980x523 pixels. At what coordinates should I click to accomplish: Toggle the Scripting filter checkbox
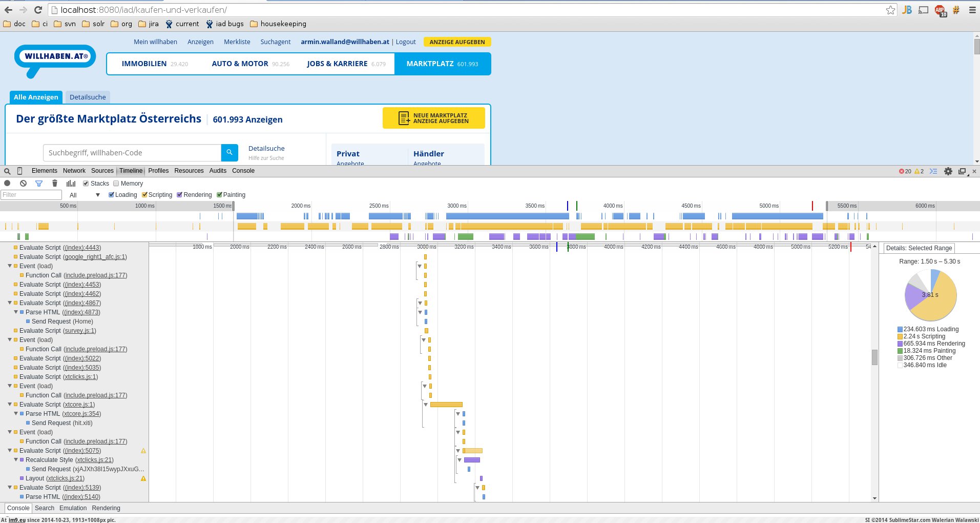pyautogui.click(x=144, y=195)
